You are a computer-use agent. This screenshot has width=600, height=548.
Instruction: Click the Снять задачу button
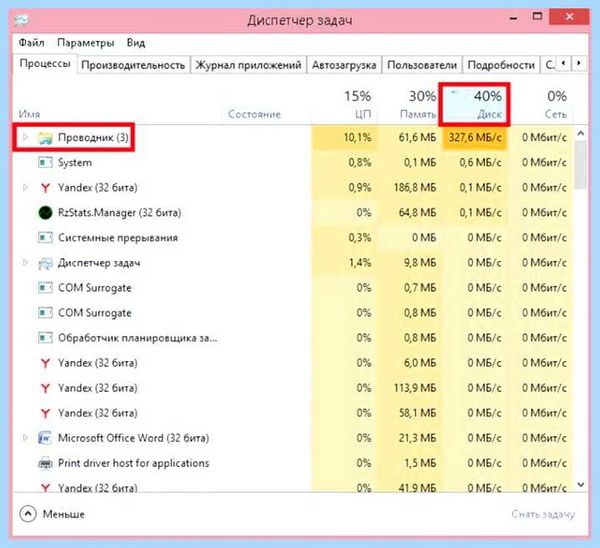pyautogui.click(x=543, y=514)
